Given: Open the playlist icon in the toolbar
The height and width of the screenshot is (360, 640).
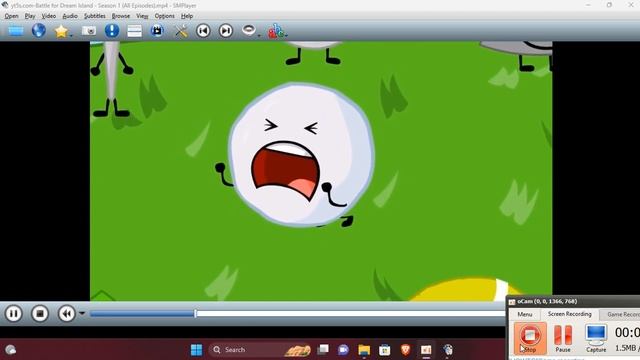Looking at the screenshot, I should pyautogui.click(x=134, y=31).
